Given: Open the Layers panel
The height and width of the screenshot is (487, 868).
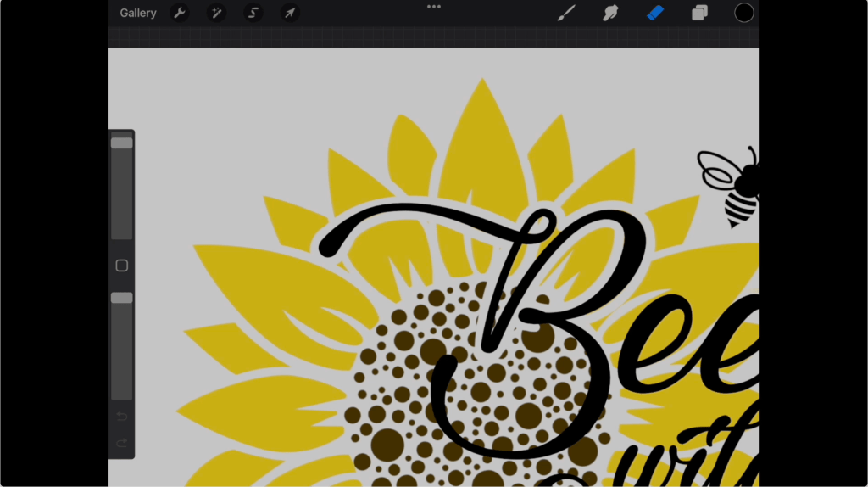Looking at the screenshot, I should pyautogui.click(x=699, y=13).
